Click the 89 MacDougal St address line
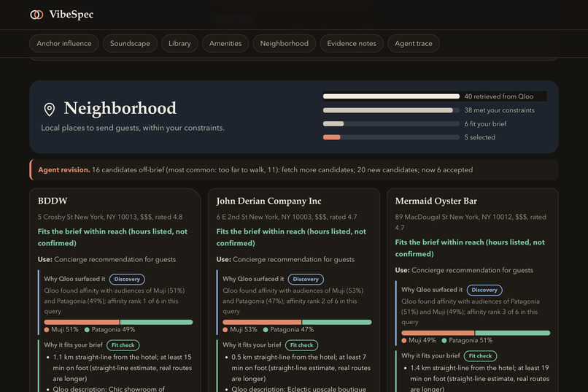The height and width of the screenshot is (392, 588). tap(471, 222)
